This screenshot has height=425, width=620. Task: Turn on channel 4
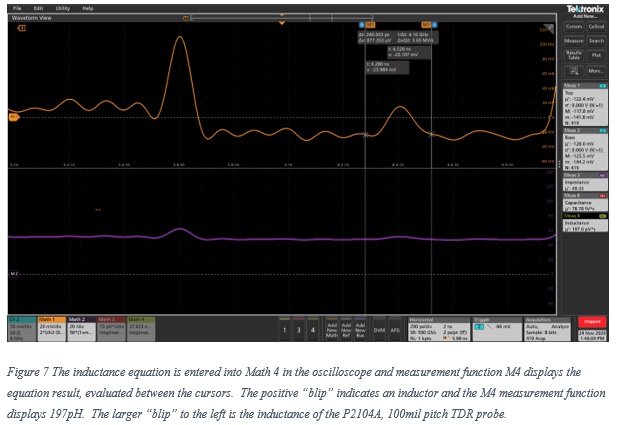click(313, 329)
